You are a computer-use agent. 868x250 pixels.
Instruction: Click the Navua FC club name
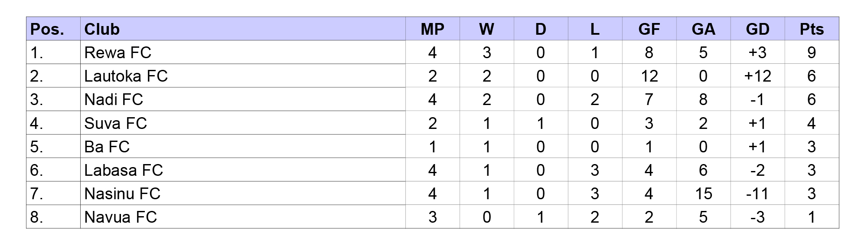pos(121,217)
